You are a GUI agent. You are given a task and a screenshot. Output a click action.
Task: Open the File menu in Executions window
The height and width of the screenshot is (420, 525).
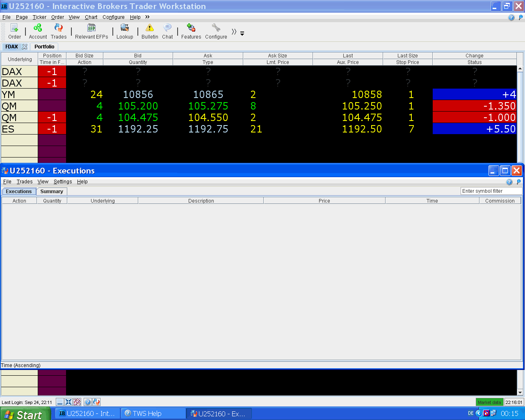click(7, 182)
